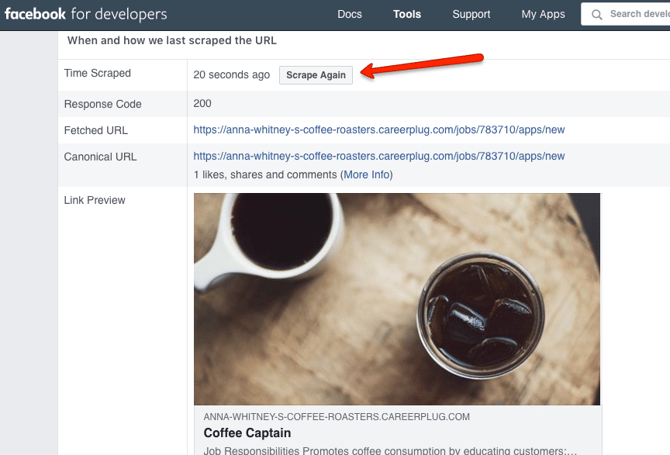
Task: Open the Docs menu
Action: [350, 14]
